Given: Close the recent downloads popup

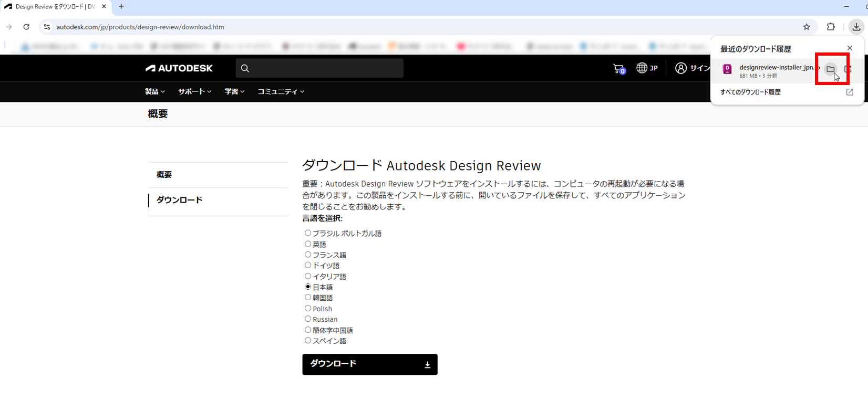Looking at the screenshot, I should [850, 48].
